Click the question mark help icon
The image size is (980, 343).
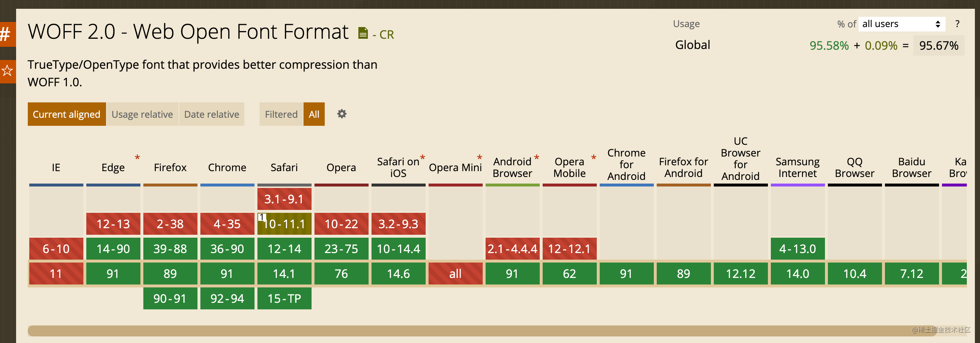pos(957,24)
